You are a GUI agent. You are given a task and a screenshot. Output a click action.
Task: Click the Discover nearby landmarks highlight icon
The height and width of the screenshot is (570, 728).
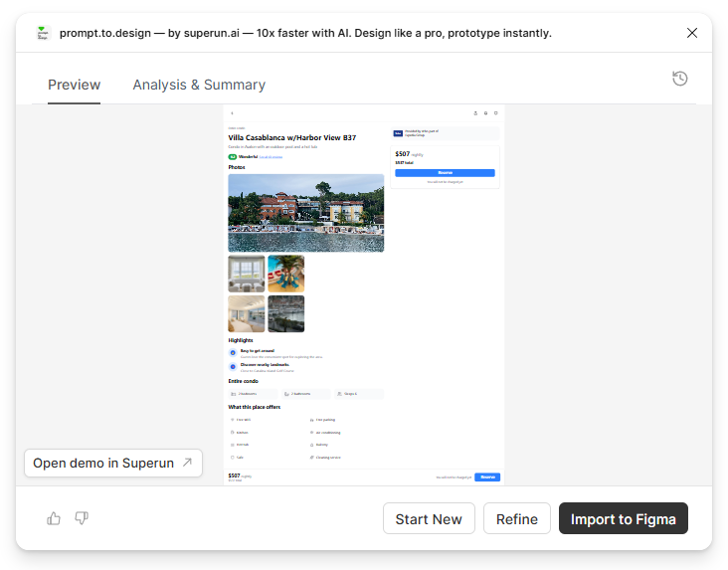click(x=233, y=367)
